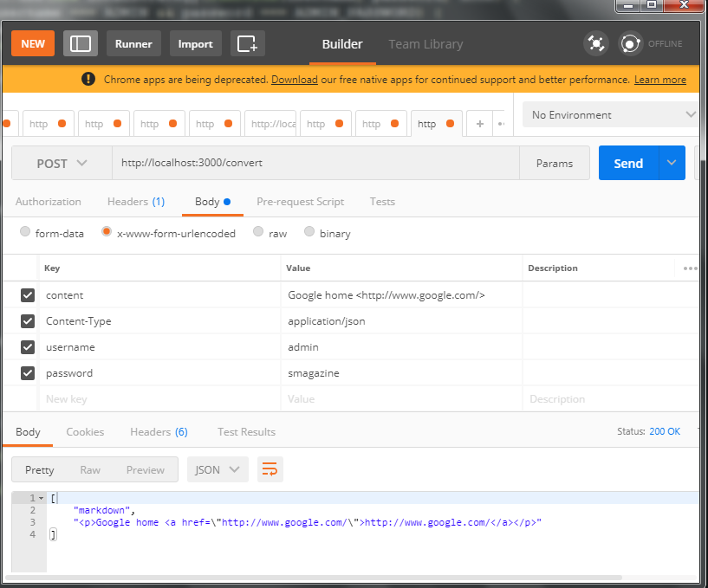Open the Tests tab

point(382,202)
